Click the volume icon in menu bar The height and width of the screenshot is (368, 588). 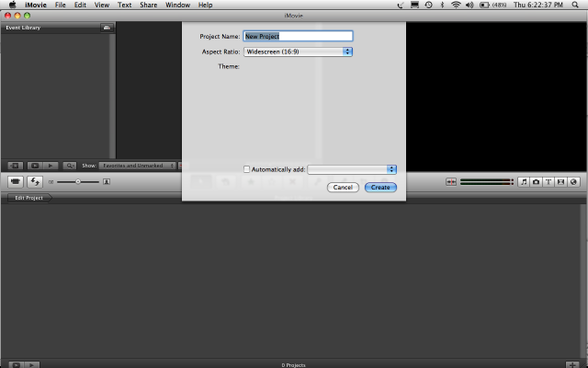click(x=469, y=5)
